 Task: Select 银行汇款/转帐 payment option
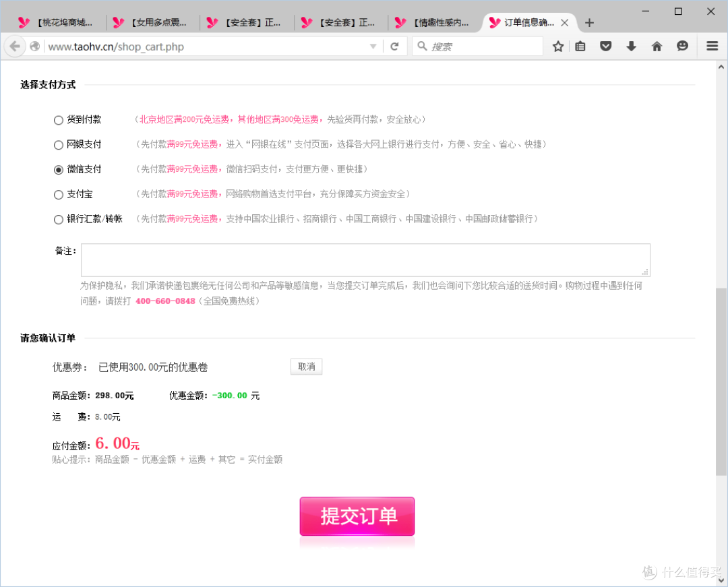click(x=59, y=220)
